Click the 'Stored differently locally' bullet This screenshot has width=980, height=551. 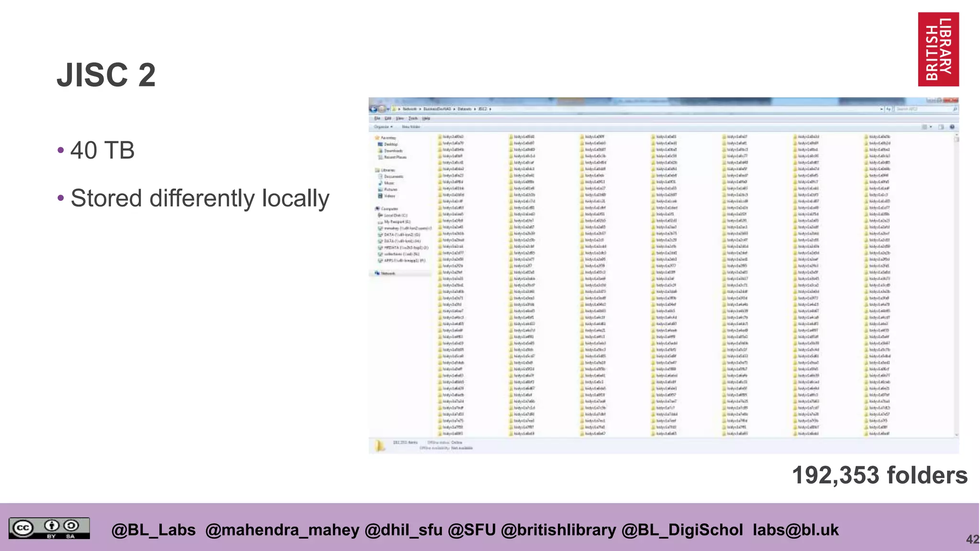[x=200, y=198]
